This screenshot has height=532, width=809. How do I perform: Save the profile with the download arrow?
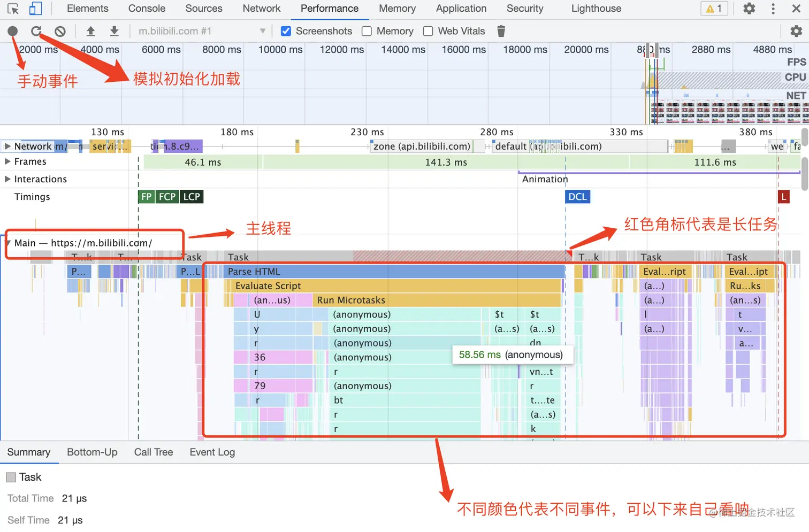pyautogui.click(x=115, y=31)
